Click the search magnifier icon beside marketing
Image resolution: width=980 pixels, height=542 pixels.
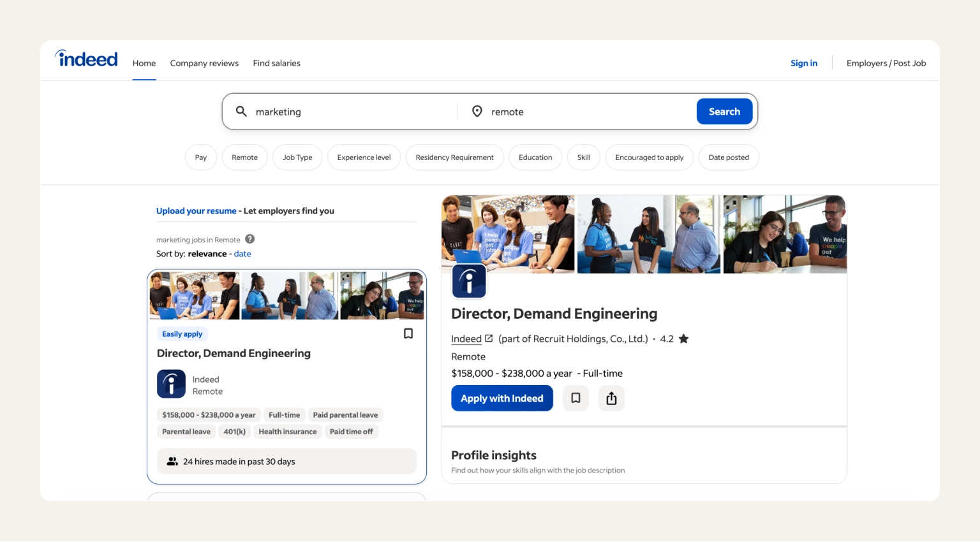[x=241, y=111]
